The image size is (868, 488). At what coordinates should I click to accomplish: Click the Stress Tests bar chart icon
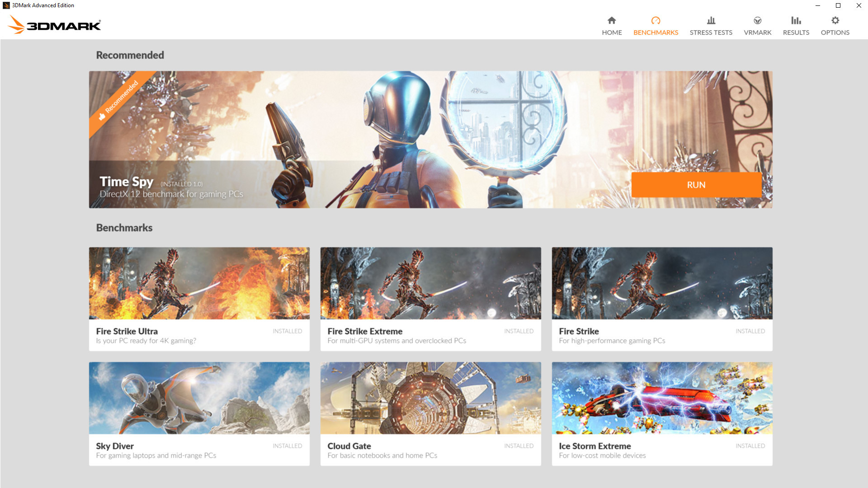coord(711,20)
